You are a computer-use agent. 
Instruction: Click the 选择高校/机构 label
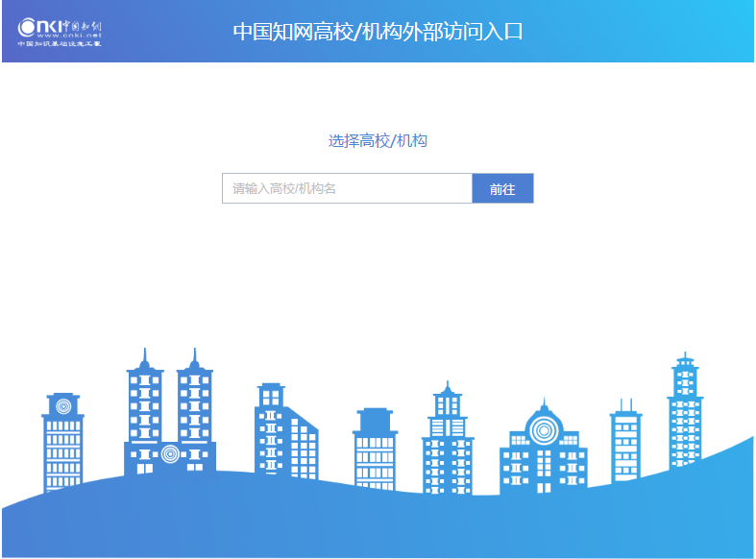pos(378,141)
